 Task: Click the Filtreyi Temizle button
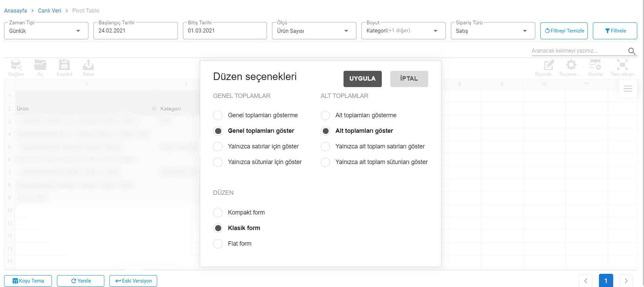564,31
